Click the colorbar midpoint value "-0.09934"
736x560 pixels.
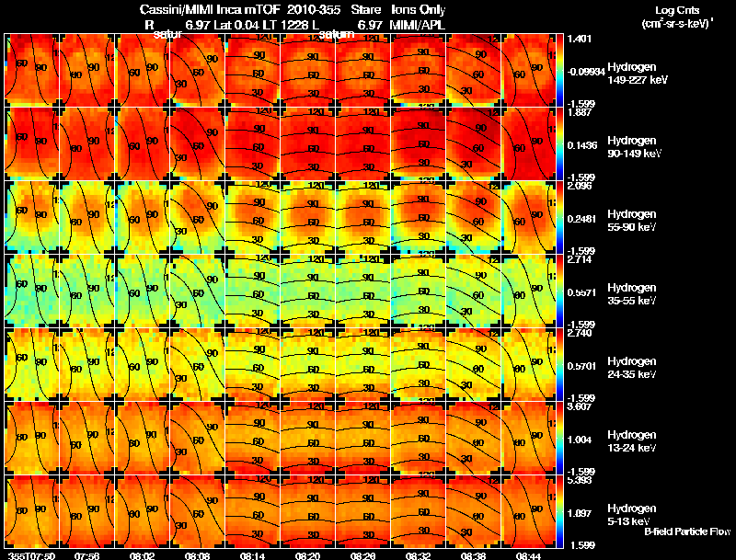(586, 72)
